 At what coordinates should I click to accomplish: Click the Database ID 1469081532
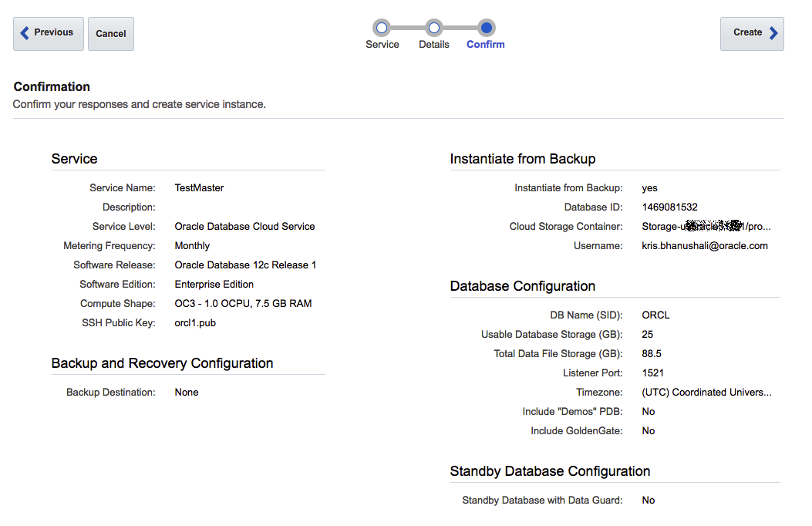[669, 207]
